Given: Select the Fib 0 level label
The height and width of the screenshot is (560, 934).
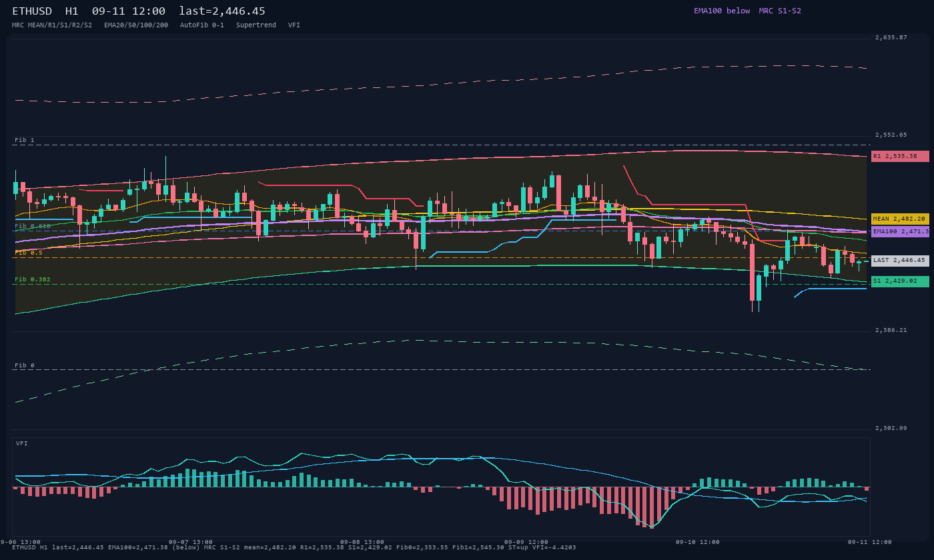Looking at the screenshot, I should click(25, 365).
